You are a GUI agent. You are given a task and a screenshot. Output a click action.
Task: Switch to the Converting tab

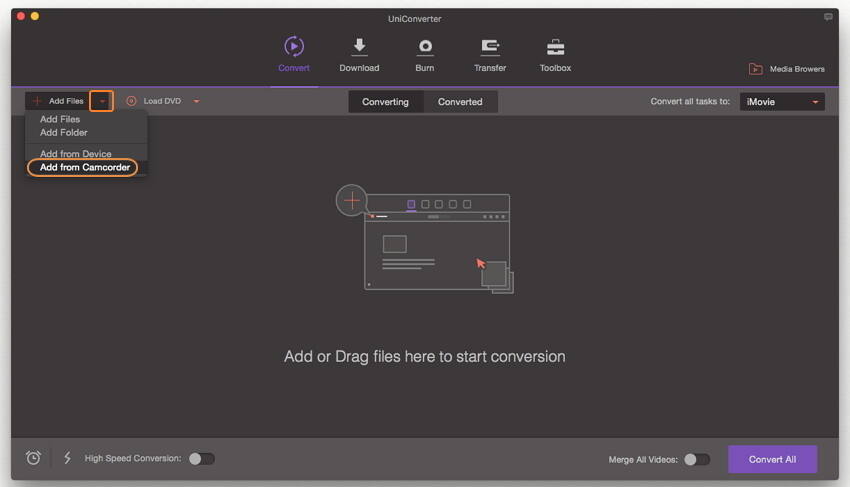pos(385,102)
